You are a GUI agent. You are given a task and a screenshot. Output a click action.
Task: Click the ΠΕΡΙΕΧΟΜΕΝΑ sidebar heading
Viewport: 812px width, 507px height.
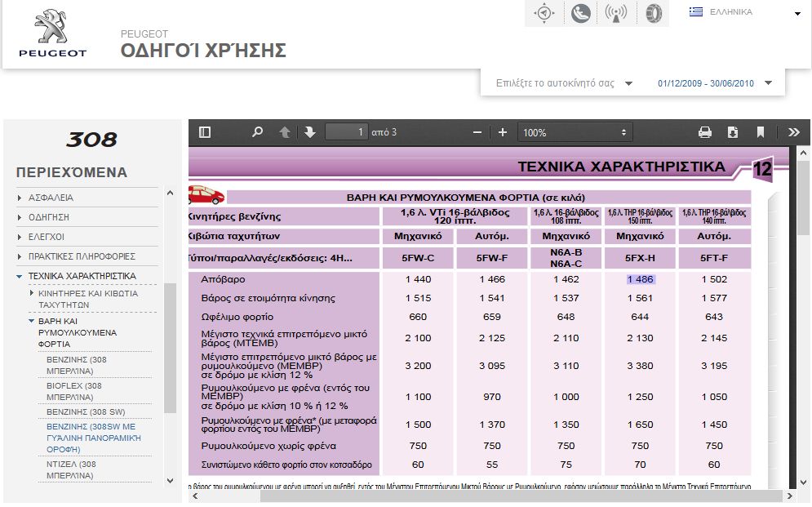coord(72,172)
